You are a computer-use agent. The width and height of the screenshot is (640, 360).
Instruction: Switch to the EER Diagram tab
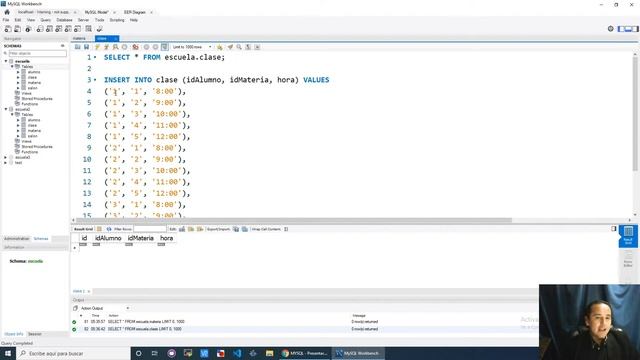tap(135, 12)
